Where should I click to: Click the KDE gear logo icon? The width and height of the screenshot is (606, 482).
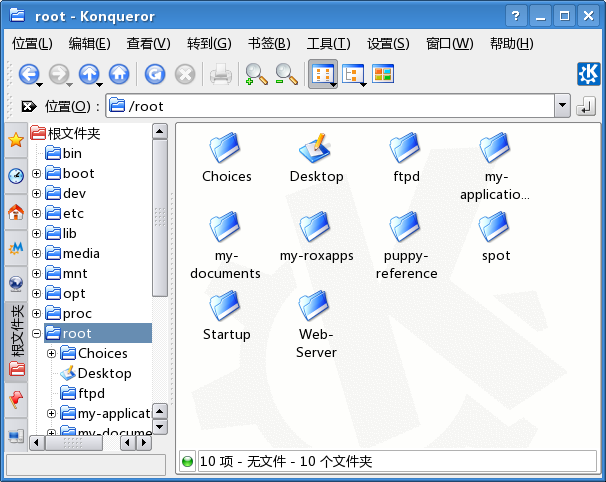589,74
